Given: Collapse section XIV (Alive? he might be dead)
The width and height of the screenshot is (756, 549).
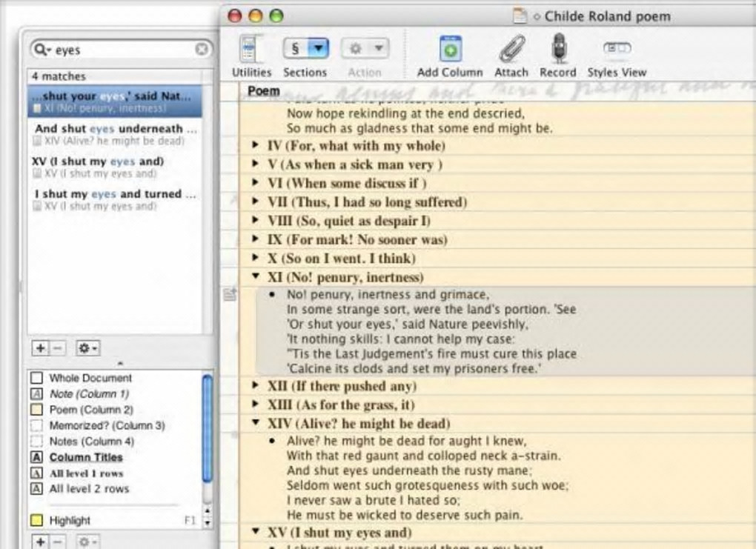Looking at the screenshot, I should 256,423.
